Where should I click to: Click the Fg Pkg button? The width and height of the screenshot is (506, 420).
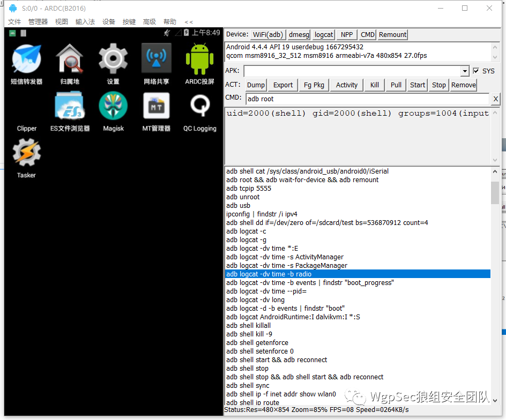click(x=314, y=85)
